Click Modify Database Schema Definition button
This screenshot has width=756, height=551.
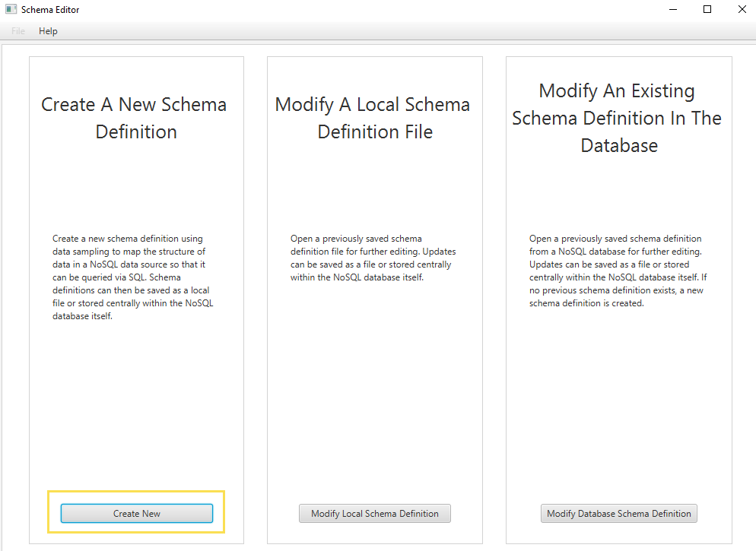click(x=618, y=514)
